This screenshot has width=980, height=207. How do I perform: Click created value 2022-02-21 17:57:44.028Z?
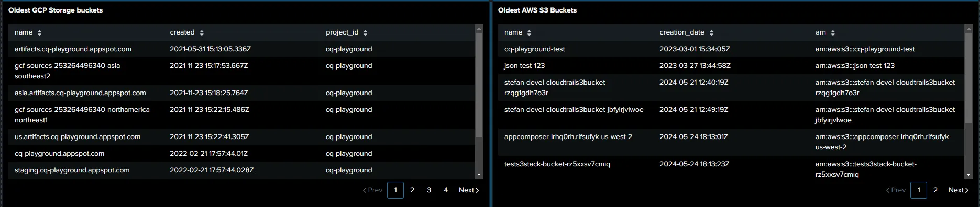pyautogui.click(x=212, y=170)
